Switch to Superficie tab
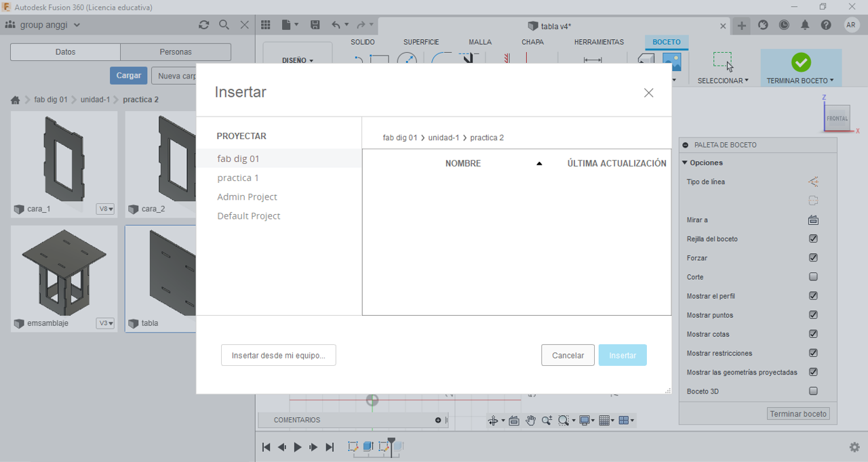The image size is (868, 462). [x=421, y=42]
